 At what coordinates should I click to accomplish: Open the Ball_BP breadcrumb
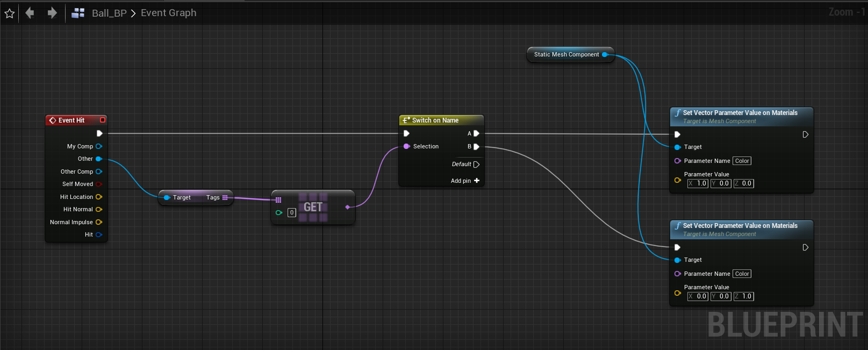[109, 13]
